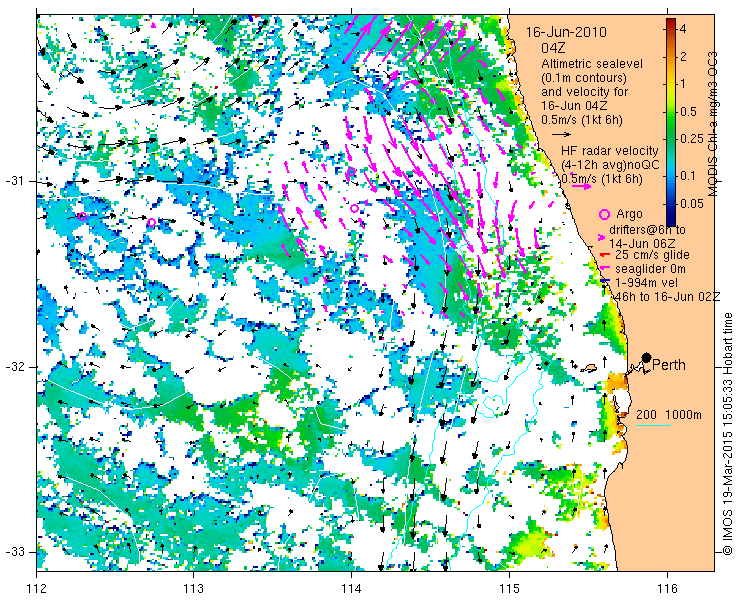This screenshot has height=600, width=740.
Task: Click the '1-994m vel' legend text
Action: click(647, 283)
